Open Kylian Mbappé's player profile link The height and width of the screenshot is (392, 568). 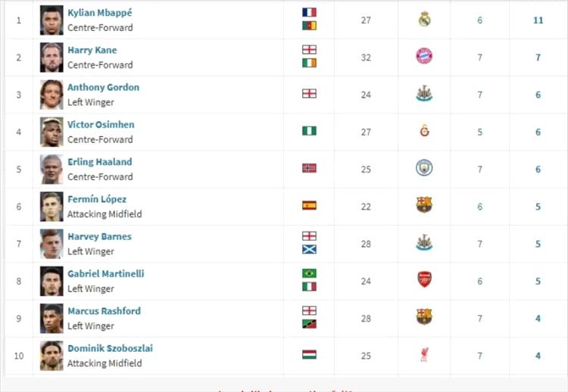[100, 13]
